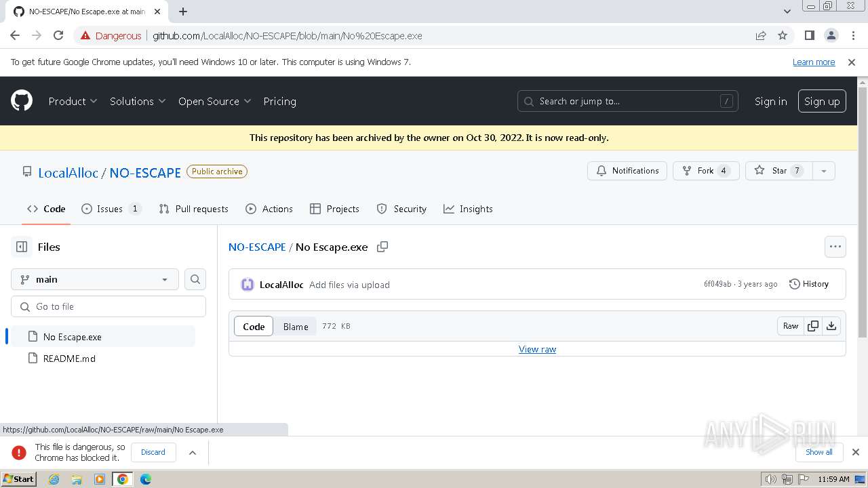
Task: Switch to the Code tab
Action: pos(46,209)
